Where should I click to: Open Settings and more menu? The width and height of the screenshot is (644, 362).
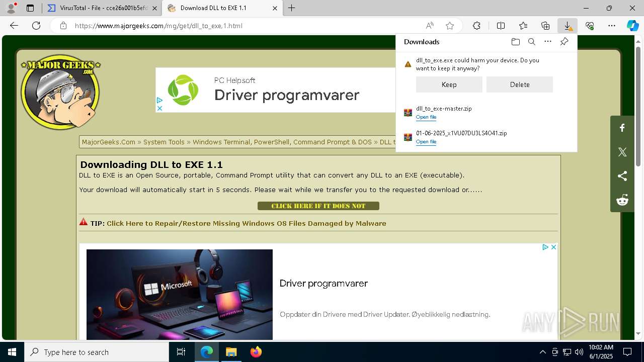coord(612,26)
